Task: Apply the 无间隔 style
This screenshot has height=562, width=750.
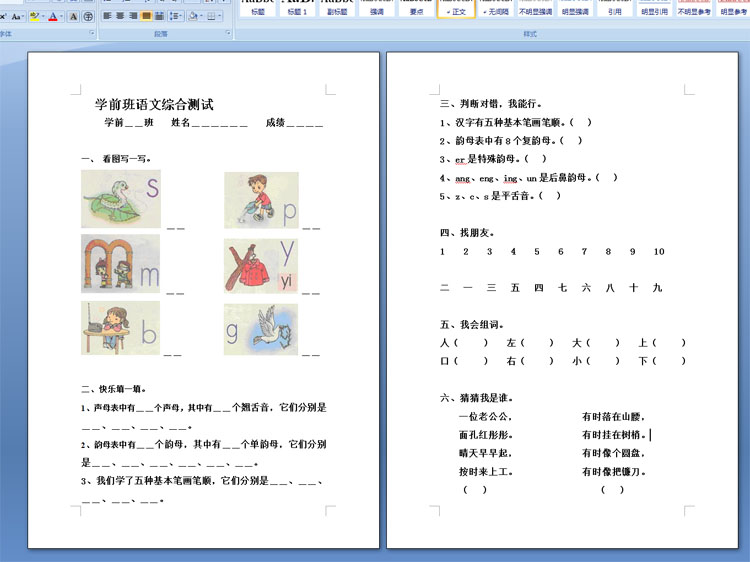Action: 496,9
